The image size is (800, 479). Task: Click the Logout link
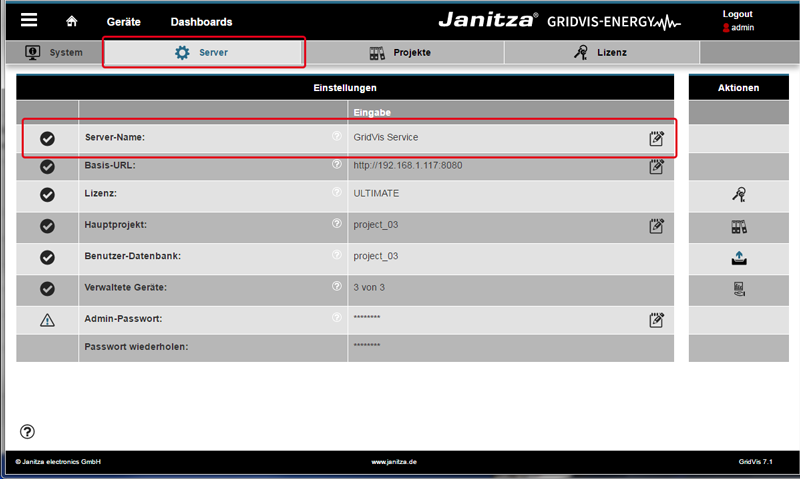[738, 14]
